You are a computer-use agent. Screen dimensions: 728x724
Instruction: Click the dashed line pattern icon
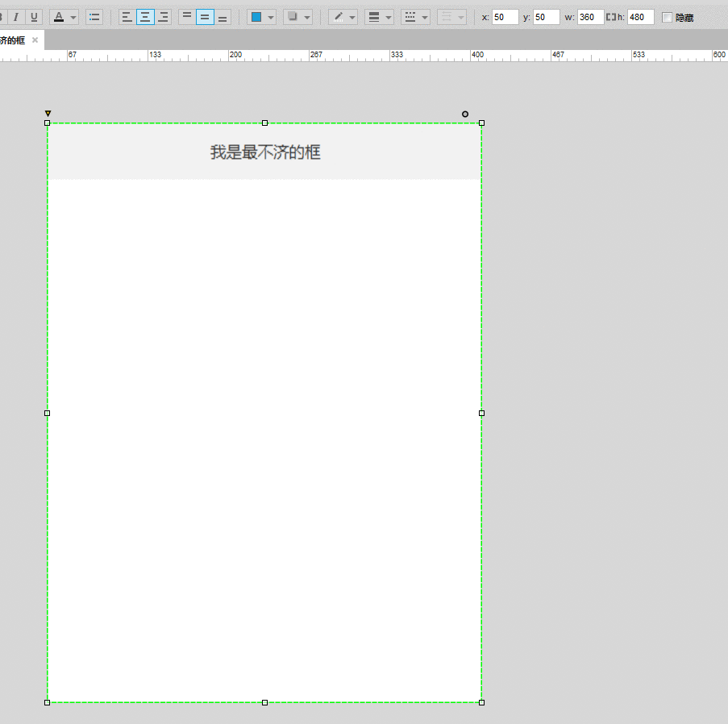(x=410, y=17)
